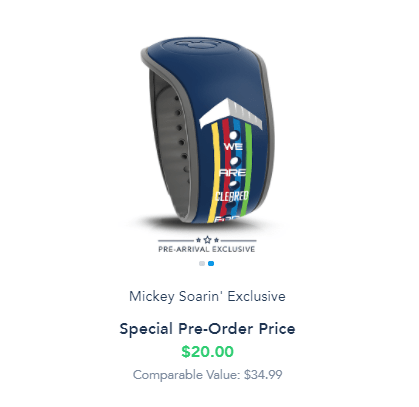Click the white dot above ARE text
Screen dimensions: 419x407
(x=234, y=162)
